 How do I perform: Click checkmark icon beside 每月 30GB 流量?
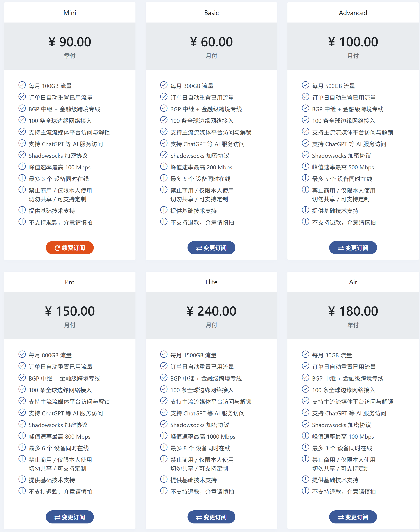[x=305, y=354]
